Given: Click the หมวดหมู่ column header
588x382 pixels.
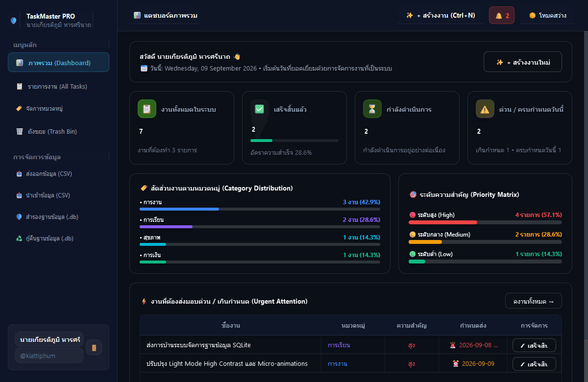Looking at the screenshot, I should (353, 326).
